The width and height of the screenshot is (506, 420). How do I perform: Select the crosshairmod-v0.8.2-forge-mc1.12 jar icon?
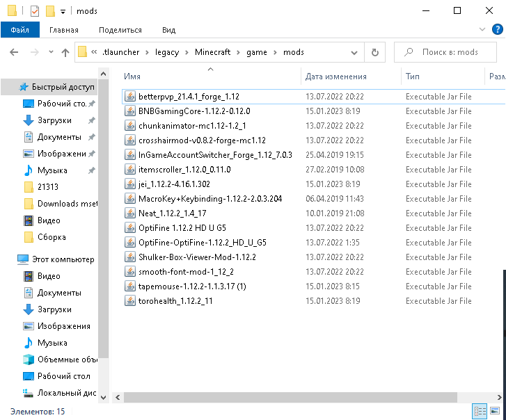click(130, 140)
